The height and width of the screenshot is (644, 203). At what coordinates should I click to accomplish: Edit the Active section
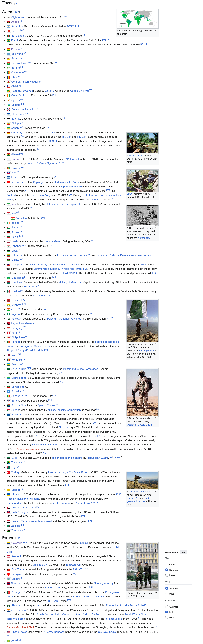[17, 12]
